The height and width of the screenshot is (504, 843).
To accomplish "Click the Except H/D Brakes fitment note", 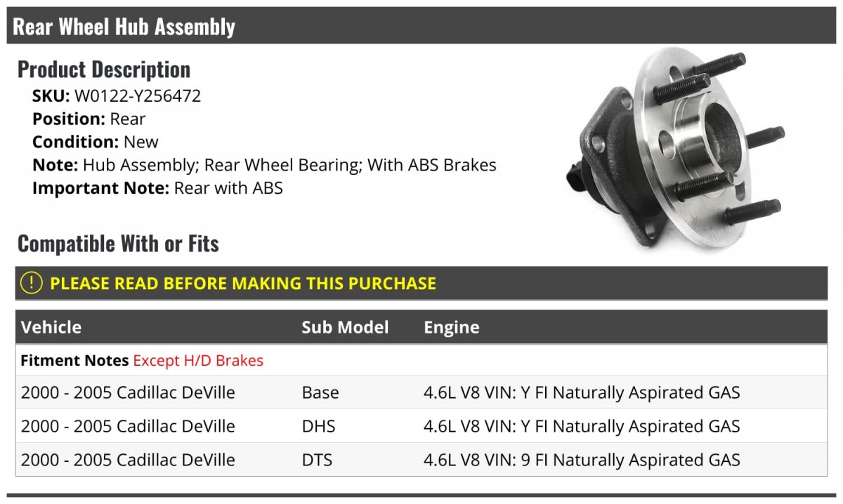I will (x=198, y=361).
